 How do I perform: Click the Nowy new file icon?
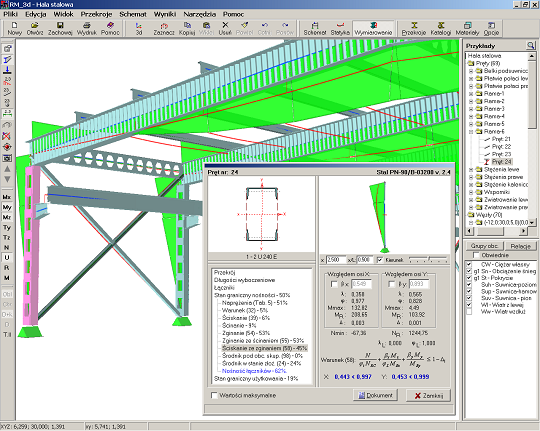14,28
